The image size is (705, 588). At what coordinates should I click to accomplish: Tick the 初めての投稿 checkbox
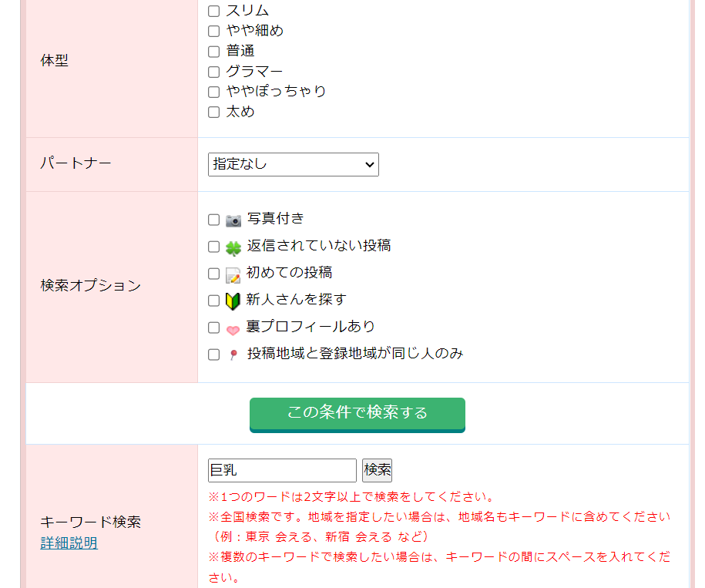pyautogui.click(x=214, y=274)
